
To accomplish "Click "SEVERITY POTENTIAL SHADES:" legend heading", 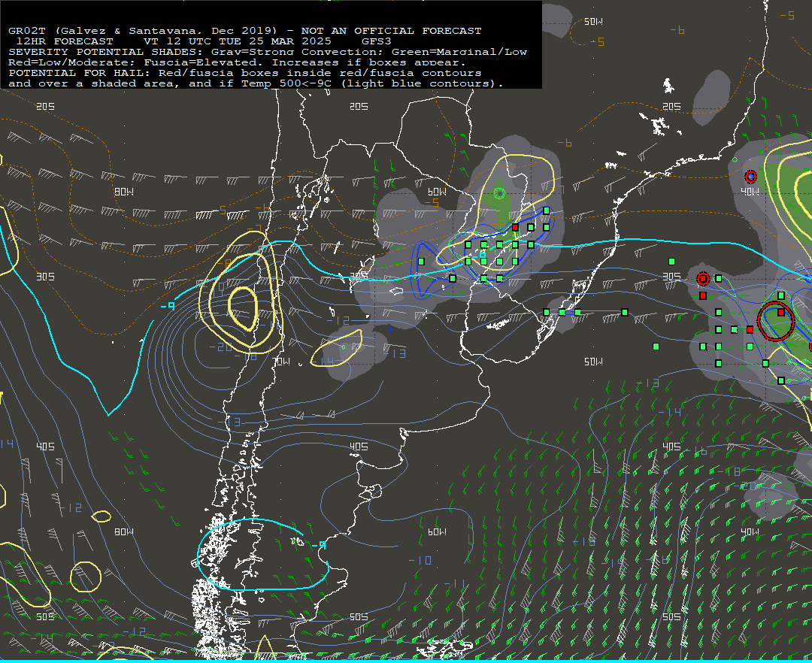I will (106, 53).
